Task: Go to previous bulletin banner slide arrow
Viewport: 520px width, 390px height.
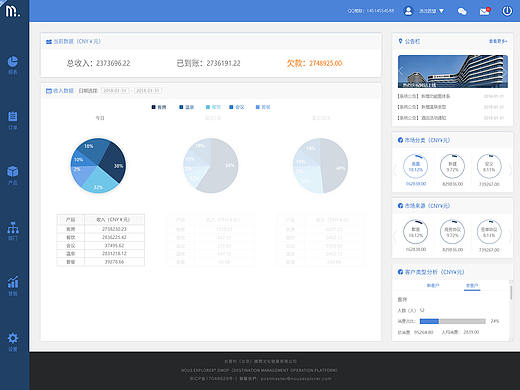Action: (x=402, y=71)
